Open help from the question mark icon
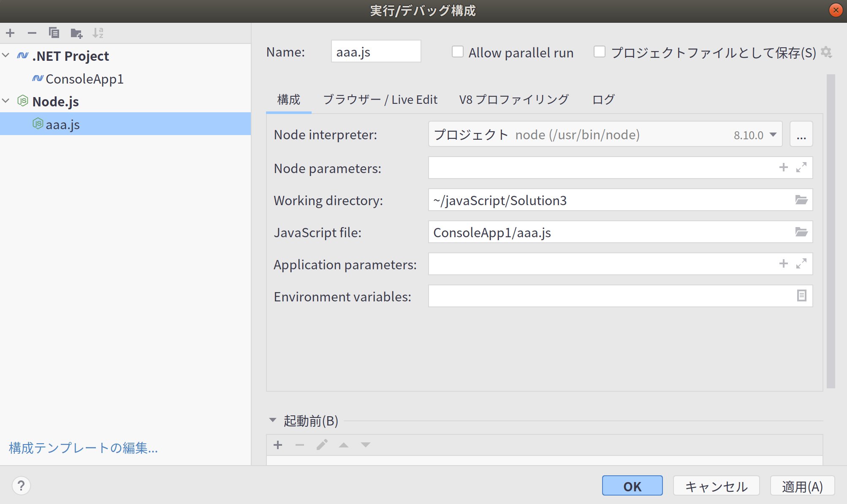 pos(21,485)
